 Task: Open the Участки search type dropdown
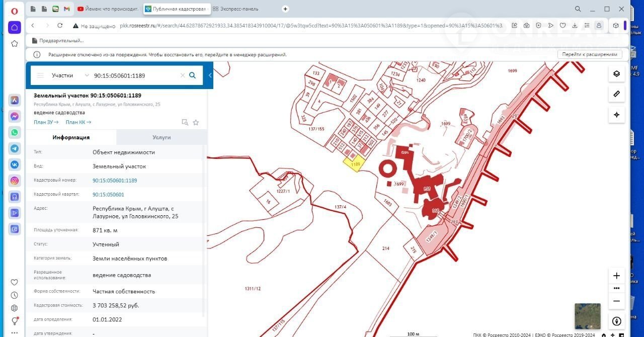[69, 75]
